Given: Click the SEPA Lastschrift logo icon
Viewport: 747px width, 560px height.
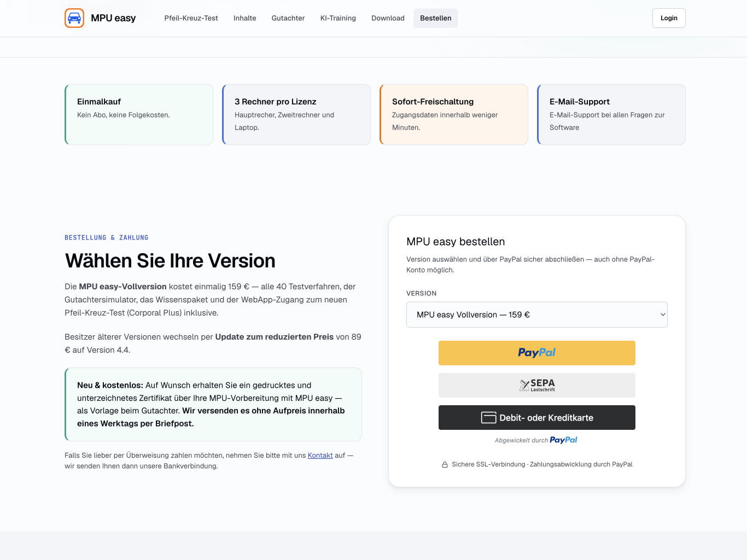Looking at the screenshot, I should [x=537, y=385].
